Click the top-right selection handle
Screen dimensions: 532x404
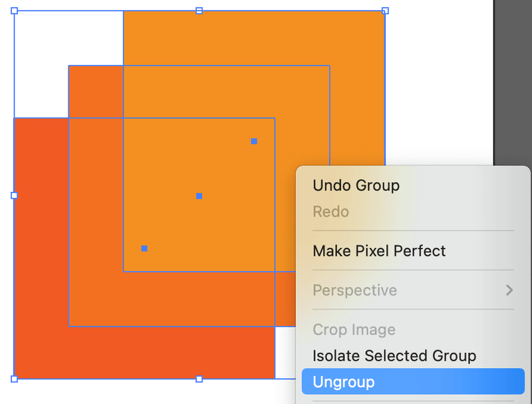pyautogui.click(x=384, y=10)
